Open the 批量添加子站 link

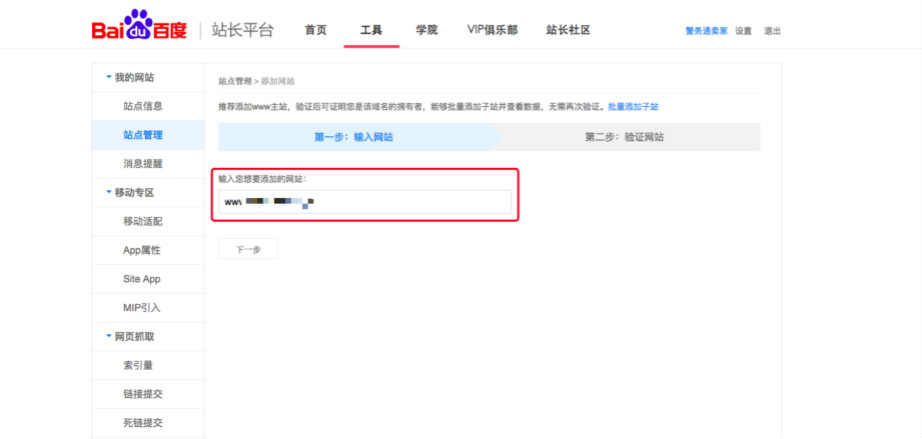pyautogui.click(x=633, y=106)
